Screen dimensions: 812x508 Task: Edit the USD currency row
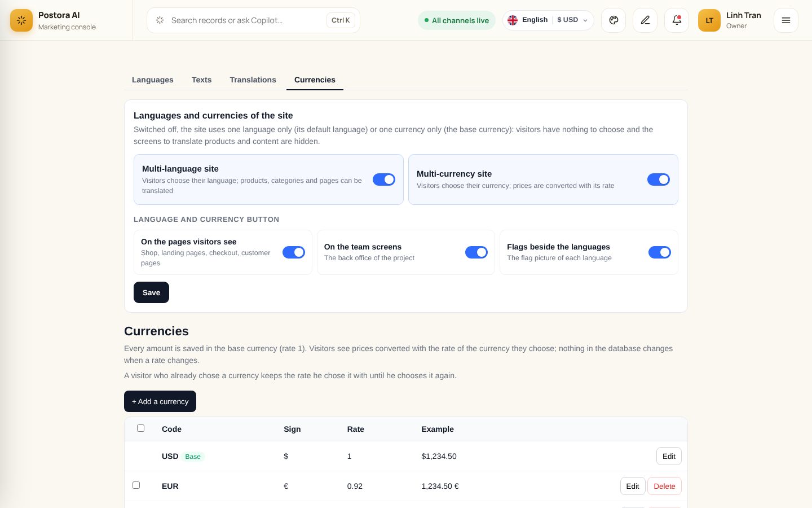point(669,456)
